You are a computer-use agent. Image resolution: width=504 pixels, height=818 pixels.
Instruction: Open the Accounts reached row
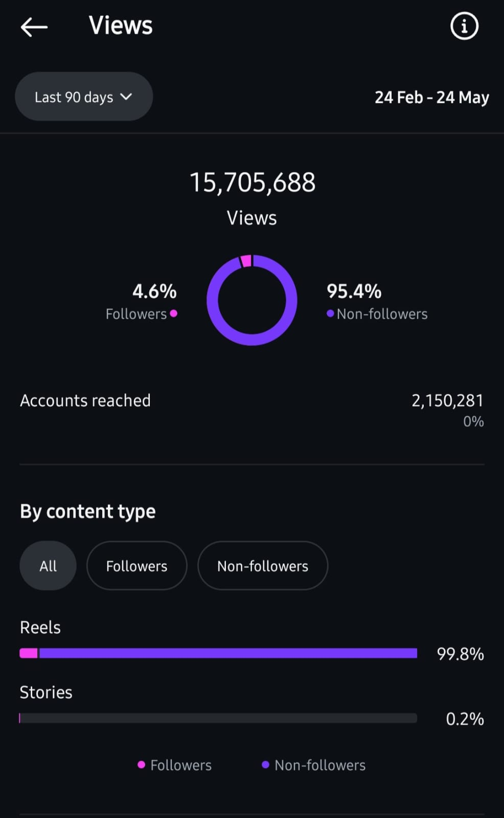coord(85,400)
